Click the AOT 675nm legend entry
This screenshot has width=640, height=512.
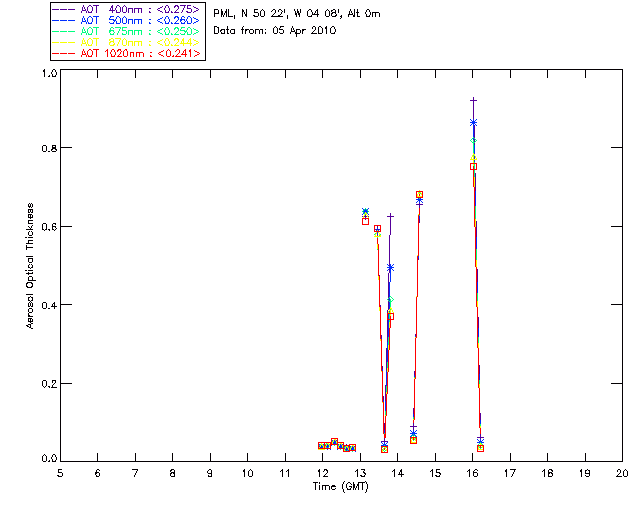pyautogui.click(x=126, y=31)
